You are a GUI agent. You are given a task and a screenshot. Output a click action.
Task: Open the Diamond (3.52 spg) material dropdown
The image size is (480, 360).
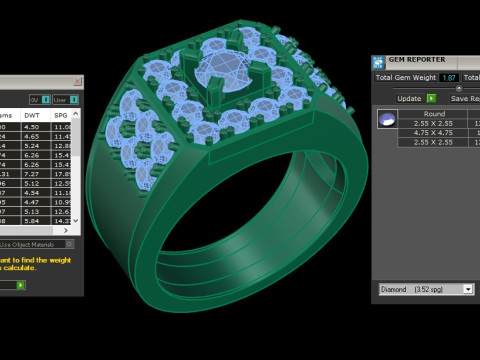[468, 289]
